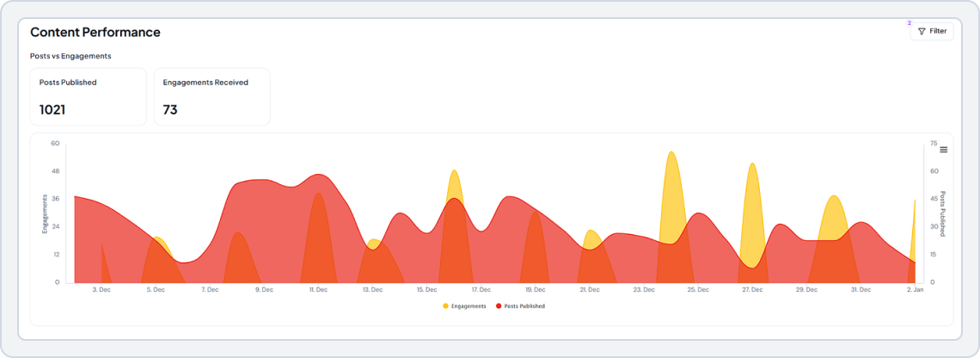980x358 pixels.
Task: Click the 2. Jan axis label
Action: pyautogui.click(x=914, y=290)
